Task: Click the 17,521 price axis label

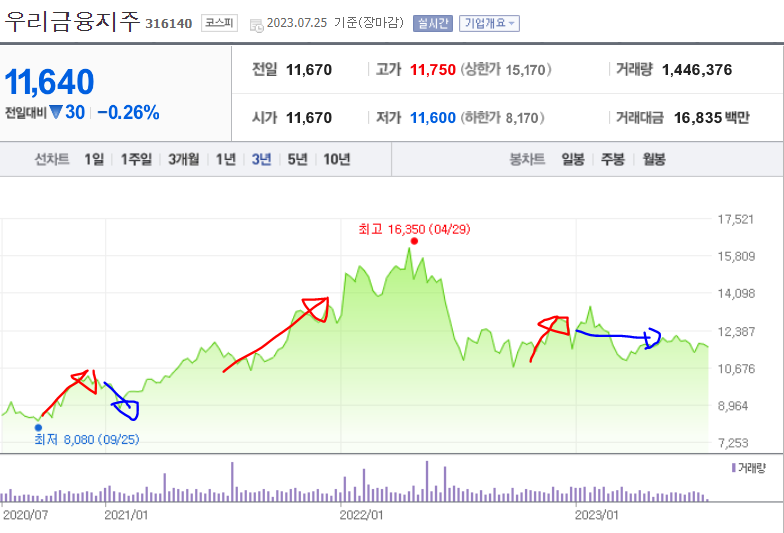Action: pos(736,219)
